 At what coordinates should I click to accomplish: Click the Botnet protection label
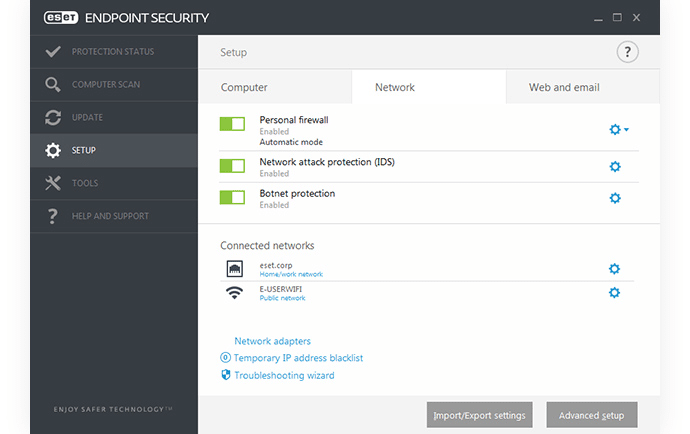(297, 193)
